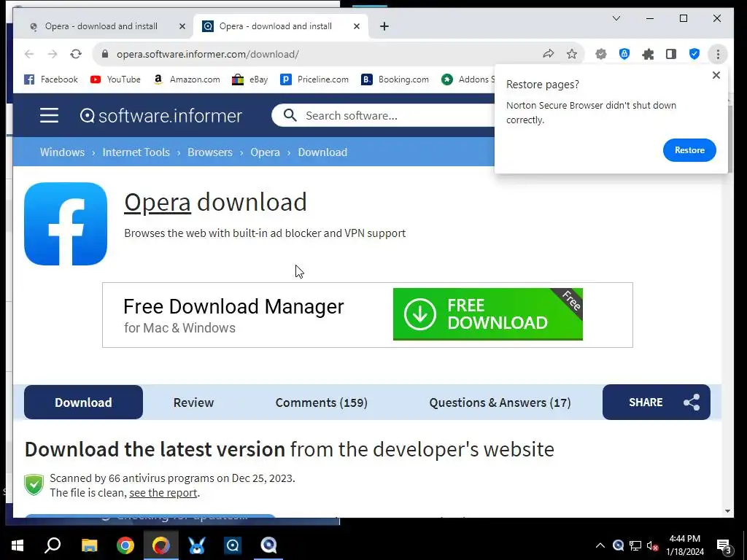Click the taskbar clock

pyautogui.click(x=684, y=545)
